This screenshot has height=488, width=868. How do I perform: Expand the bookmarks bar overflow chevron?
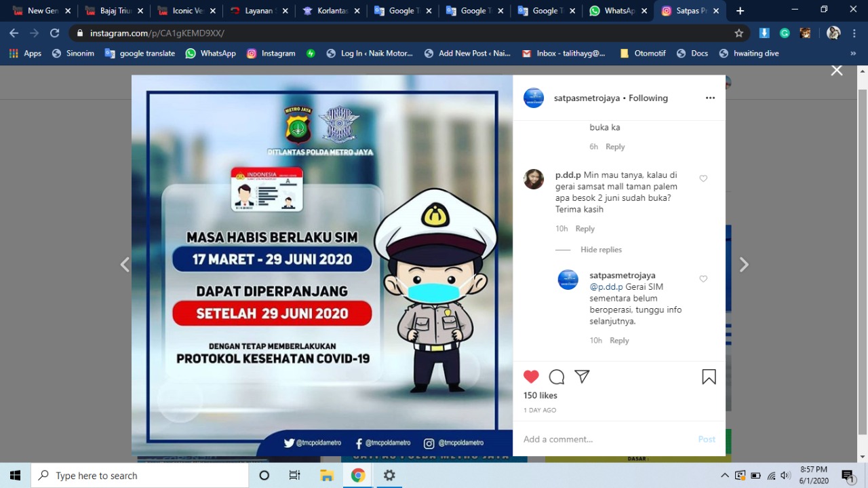(x=853, y=53)
